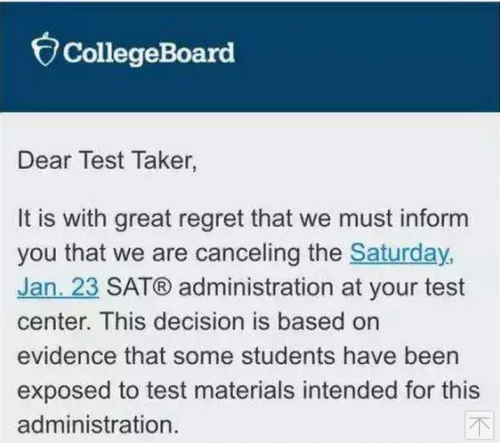Click the phrase 'This decision is based on'
Viewport: 500px width, 443px height.
[x=240, y=322]
